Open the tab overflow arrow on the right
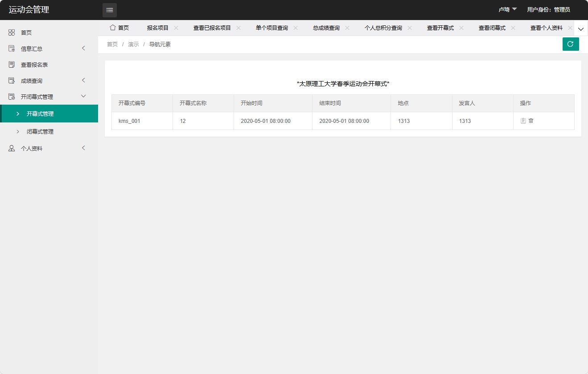 (x=580, y=28)
